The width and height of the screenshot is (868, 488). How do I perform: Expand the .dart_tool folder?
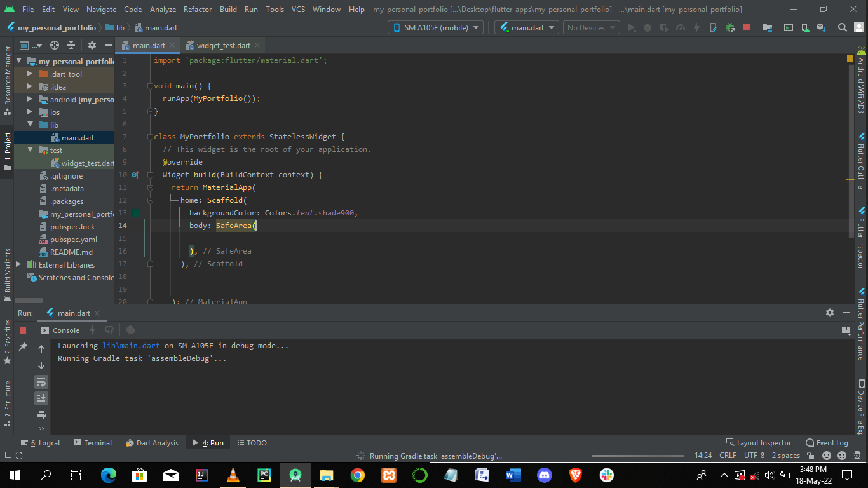30,74
